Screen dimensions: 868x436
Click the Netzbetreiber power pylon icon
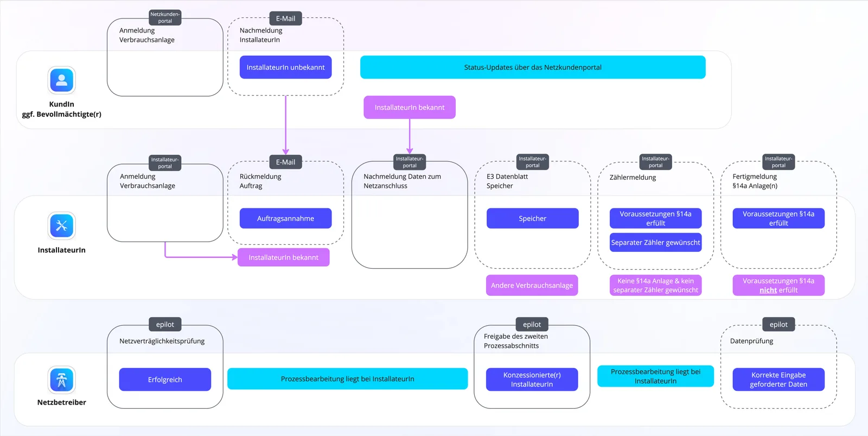click(x=62, y=380)
